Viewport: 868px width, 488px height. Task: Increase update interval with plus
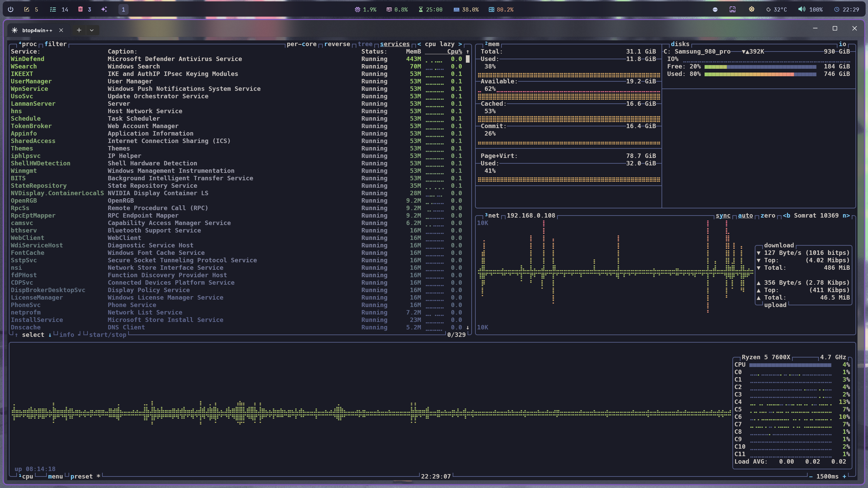(x=844, y=476)
